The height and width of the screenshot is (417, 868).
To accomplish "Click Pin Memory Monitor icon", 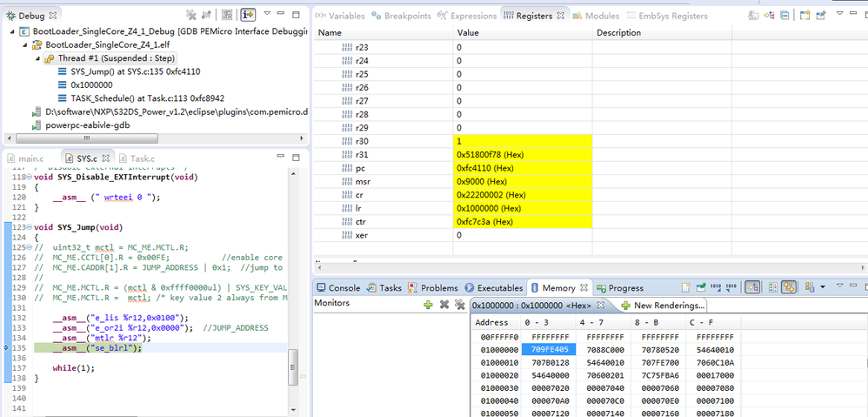I will [701, 287].
